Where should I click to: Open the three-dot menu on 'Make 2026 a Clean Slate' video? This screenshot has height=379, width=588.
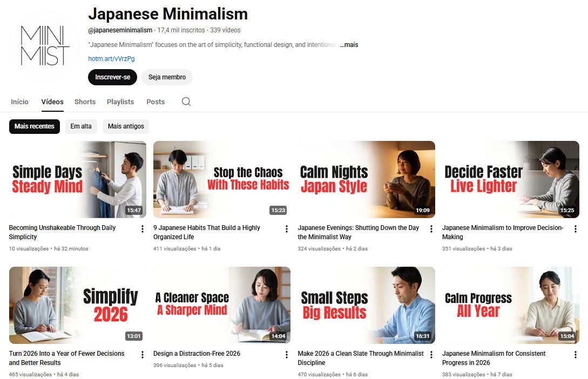coord(431,355)
